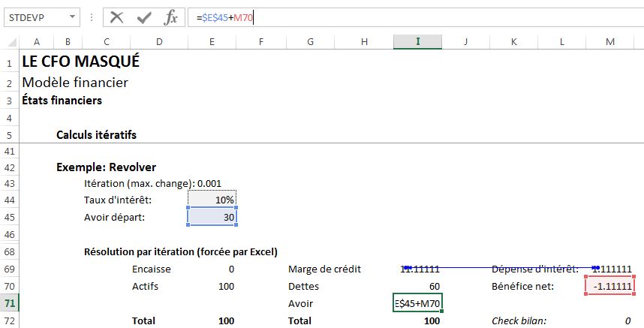
Task: Select column E header
Action: pos(212,41)
